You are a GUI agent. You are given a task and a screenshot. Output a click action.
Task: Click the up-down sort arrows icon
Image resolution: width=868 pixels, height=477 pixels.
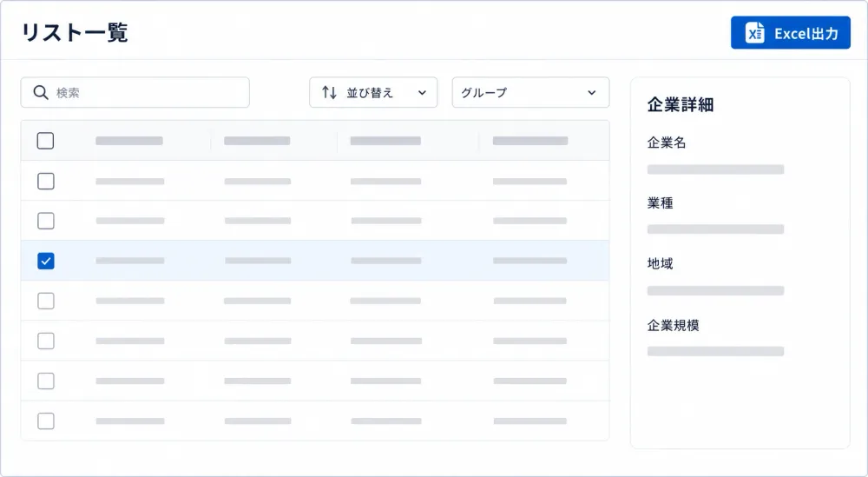click(x=329, y=92)
